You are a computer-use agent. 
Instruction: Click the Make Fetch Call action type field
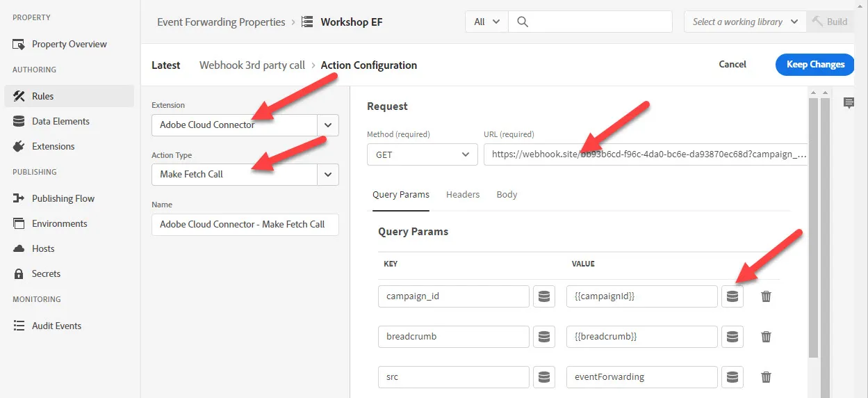coord(234,175)
